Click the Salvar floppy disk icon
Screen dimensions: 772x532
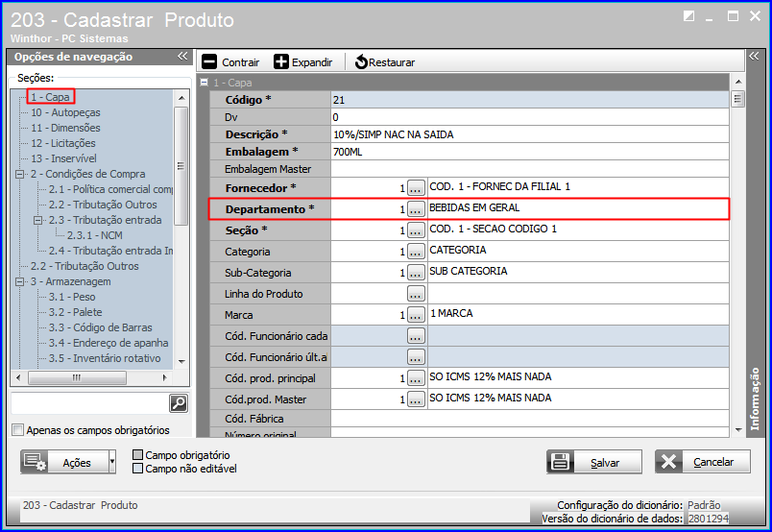(x=561, y=462)
